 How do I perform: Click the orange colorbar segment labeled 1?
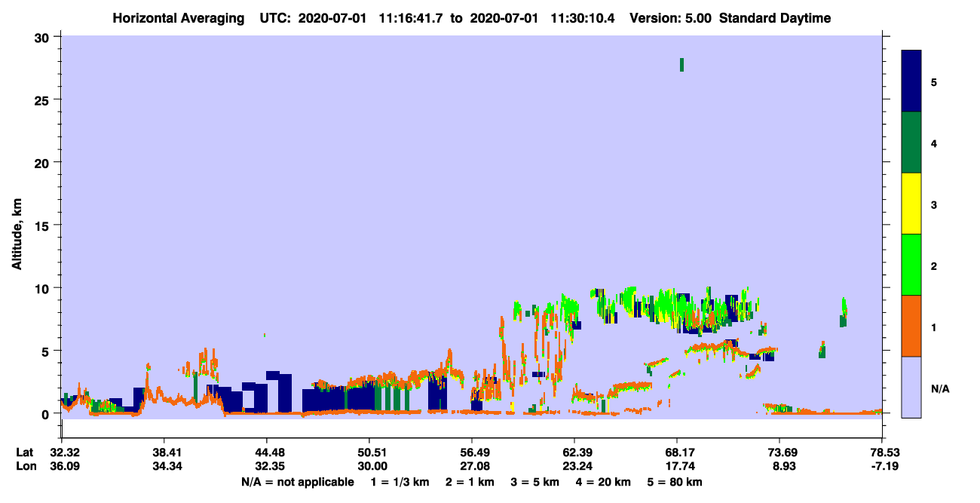coord(911,326)
